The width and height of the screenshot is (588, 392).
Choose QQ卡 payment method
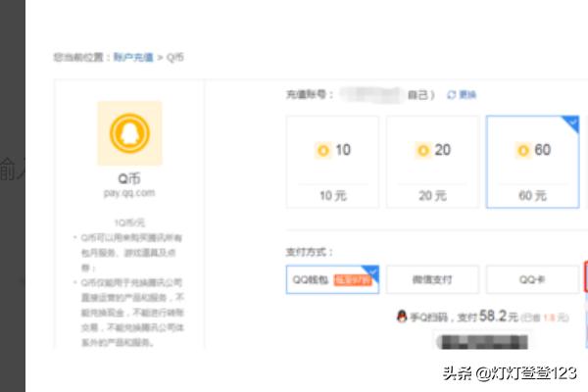click(x=532, y=279)
